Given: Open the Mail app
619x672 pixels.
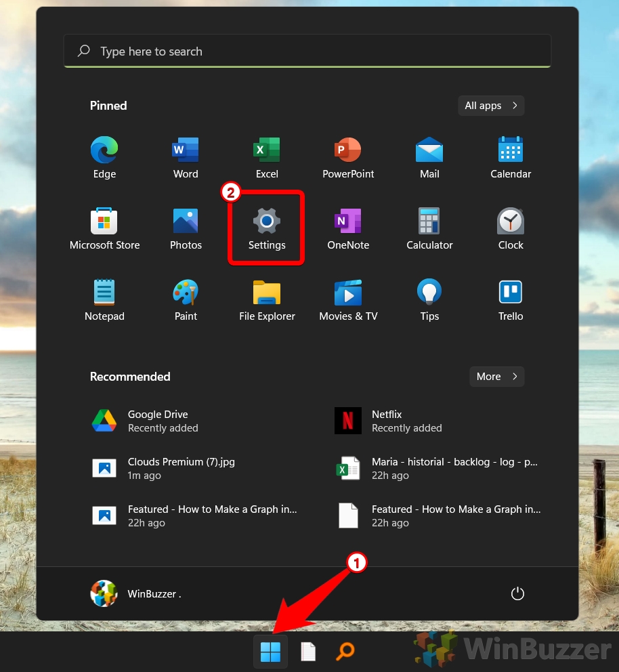Looking at the screenshot, I should point(429,157).
